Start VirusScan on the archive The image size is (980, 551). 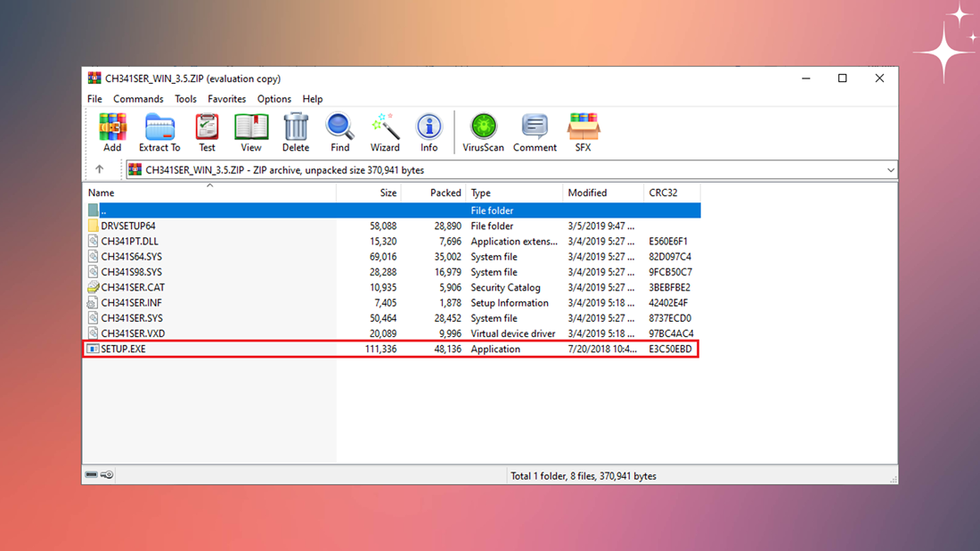pyautogui.click(x=483, y=133)
